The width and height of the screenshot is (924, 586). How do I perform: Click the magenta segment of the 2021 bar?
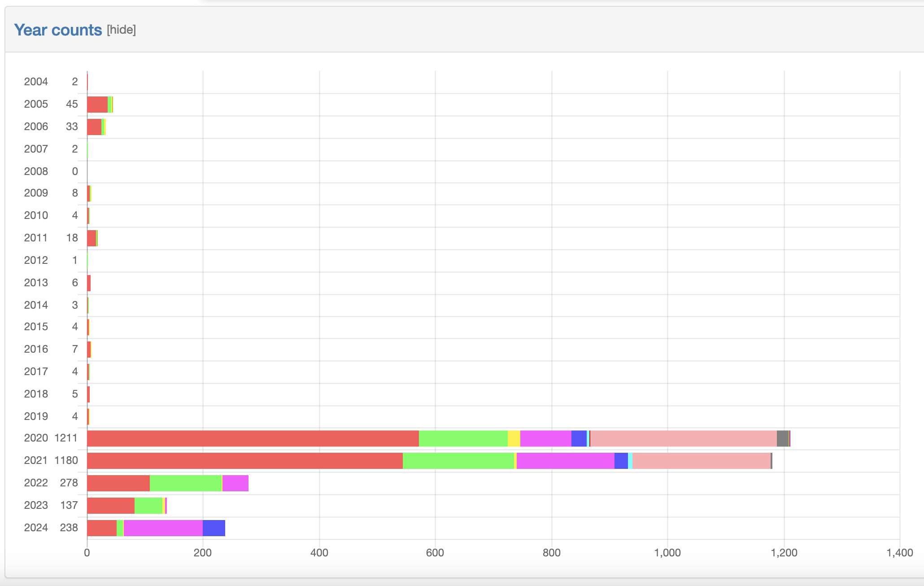(566, 461)
